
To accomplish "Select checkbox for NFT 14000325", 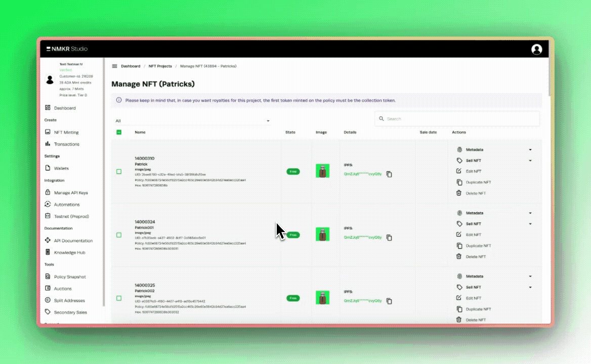I will (x=119, y=298).
